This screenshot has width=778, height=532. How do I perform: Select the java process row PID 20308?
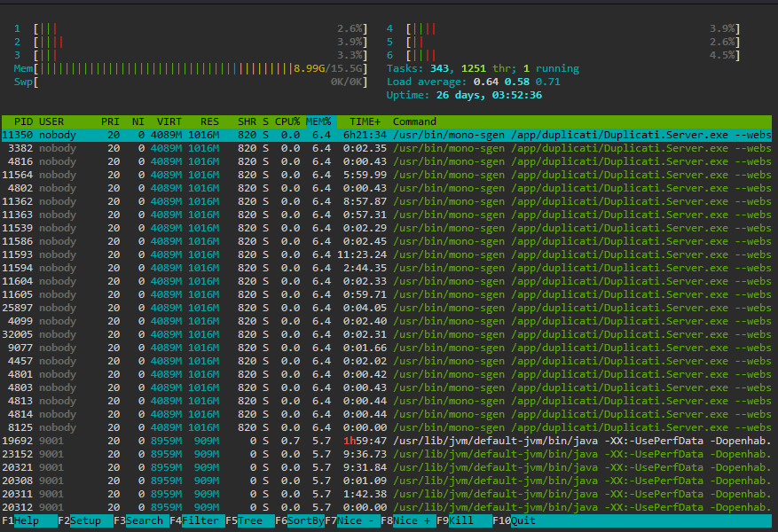387,481
